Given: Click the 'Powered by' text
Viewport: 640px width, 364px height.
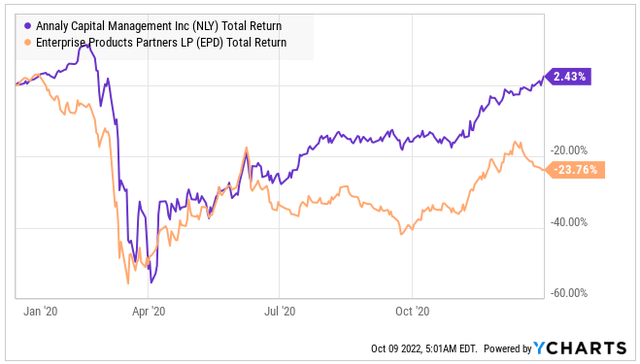Looking at the screenshot, I should [507, 349].
